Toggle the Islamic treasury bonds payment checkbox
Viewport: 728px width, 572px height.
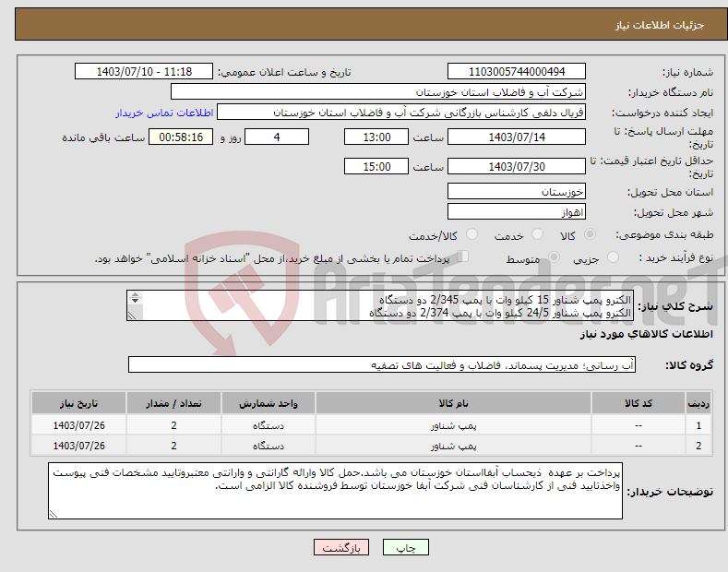click(x=463, y=256)
